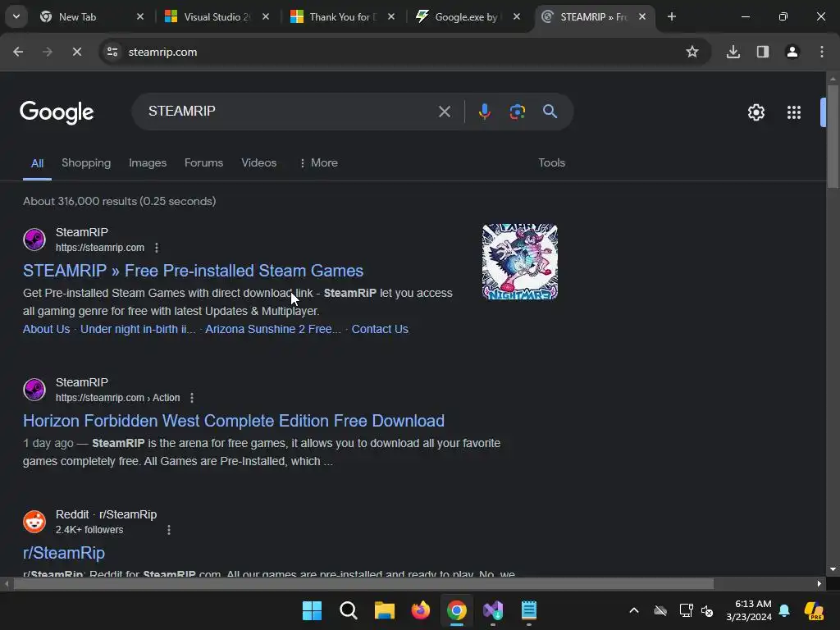The image size is (840, 630).
Task: Open more options for Reddit result
Action: tap(169, 530)
